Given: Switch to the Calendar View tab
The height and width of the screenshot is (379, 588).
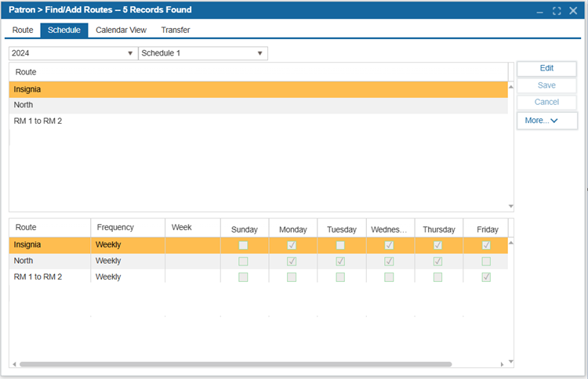Looking at the screenshot, I should click(x=121, y=30).
